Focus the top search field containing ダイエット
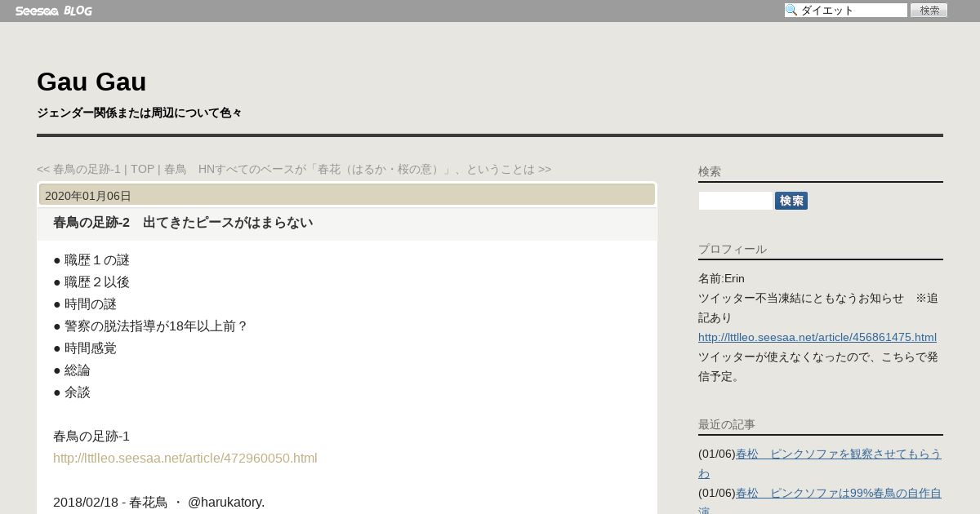Viewport: 980px width, 514px height. tap(846, 10)
